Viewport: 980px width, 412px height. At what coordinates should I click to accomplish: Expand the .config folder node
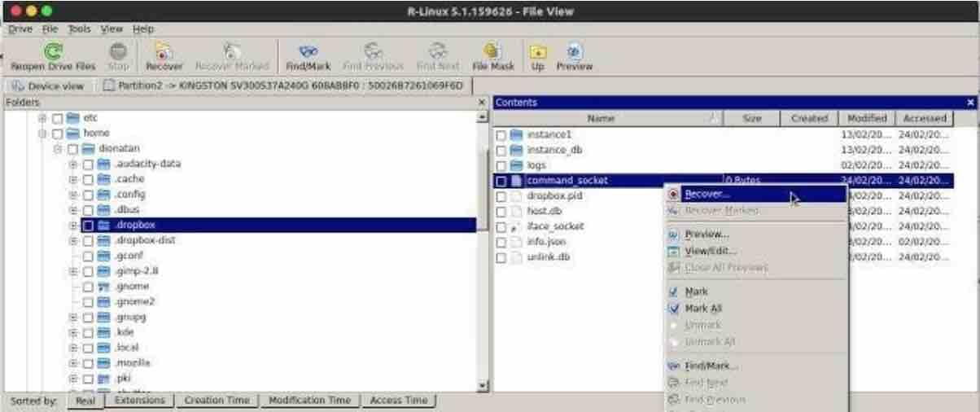click(x=73, y=195)
